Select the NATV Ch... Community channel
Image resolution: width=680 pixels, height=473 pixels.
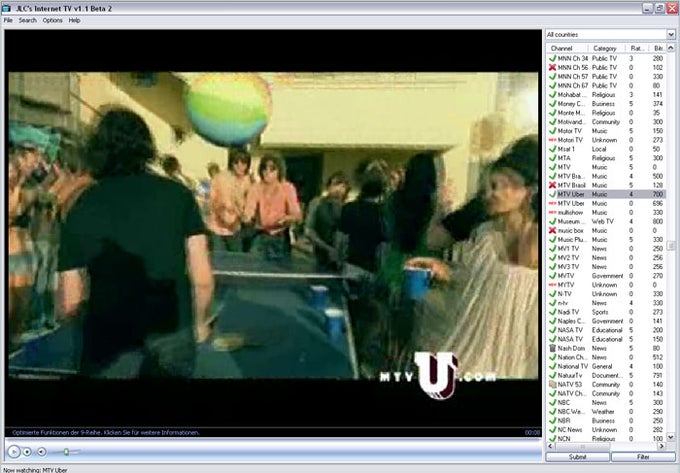tap(606, 393)
